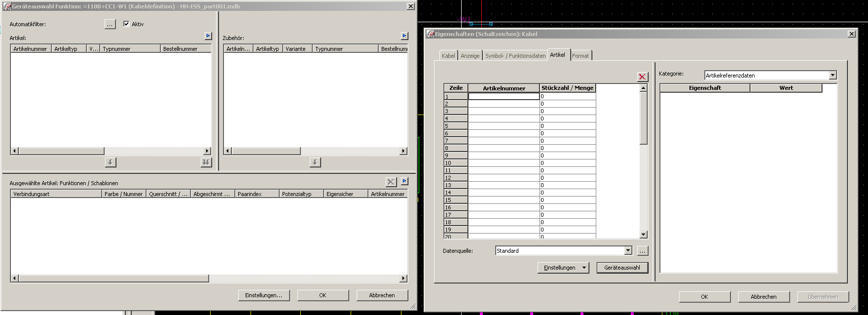
Task: Click the single down arrow under the Artikel list
Action: click(110, 162)
